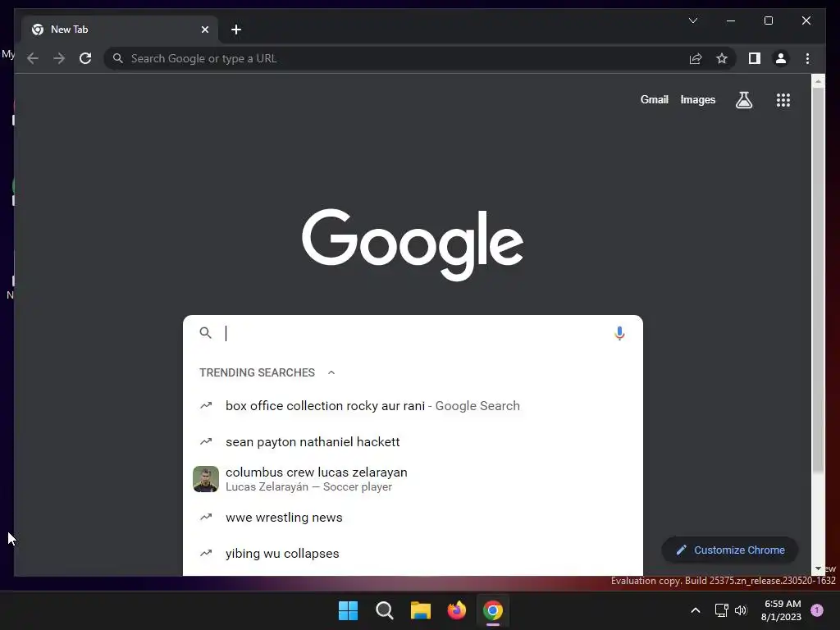Open the Gmail link
The image size is (840, 630).
pos(654,99)
